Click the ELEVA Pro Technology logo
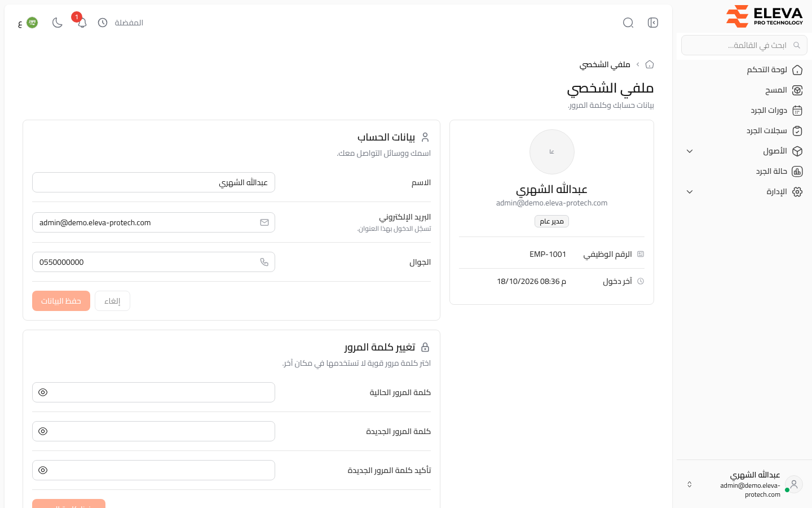Viewport: 812px width, 508px height. (x=764, y=16)
